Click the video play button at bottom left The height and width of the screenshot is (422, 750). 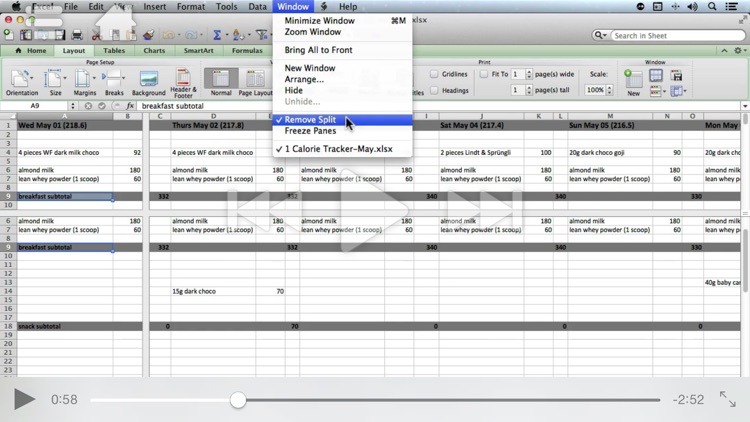tap(24, 399)
